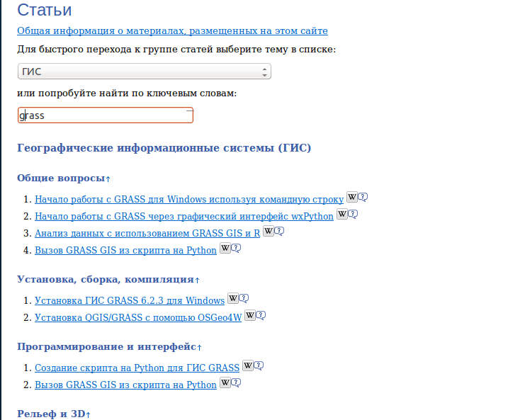Image resolution: width=525 pixels, height=420 pixels.
Task: Open the ГИС topic dropdown list
Action: [x=144, y=72]
